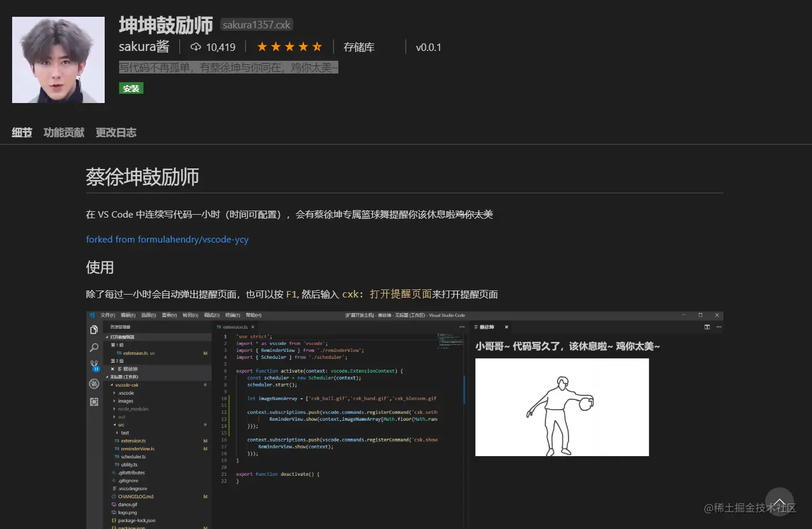Click the version label v0.0.1
Viewport: 812px width, 529px height.
pos(429,47)
